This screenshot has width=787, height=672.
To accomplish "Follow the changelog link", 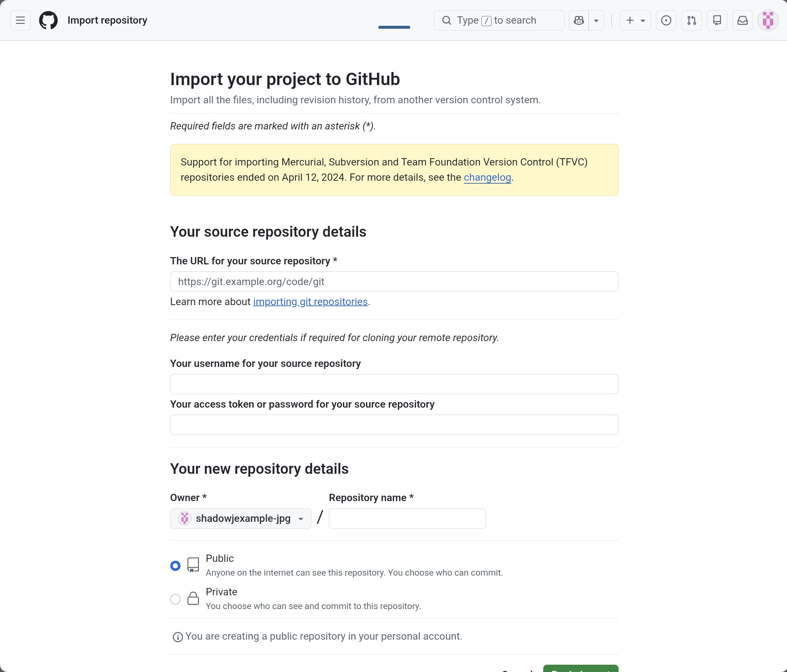I will tap(487, 177).
